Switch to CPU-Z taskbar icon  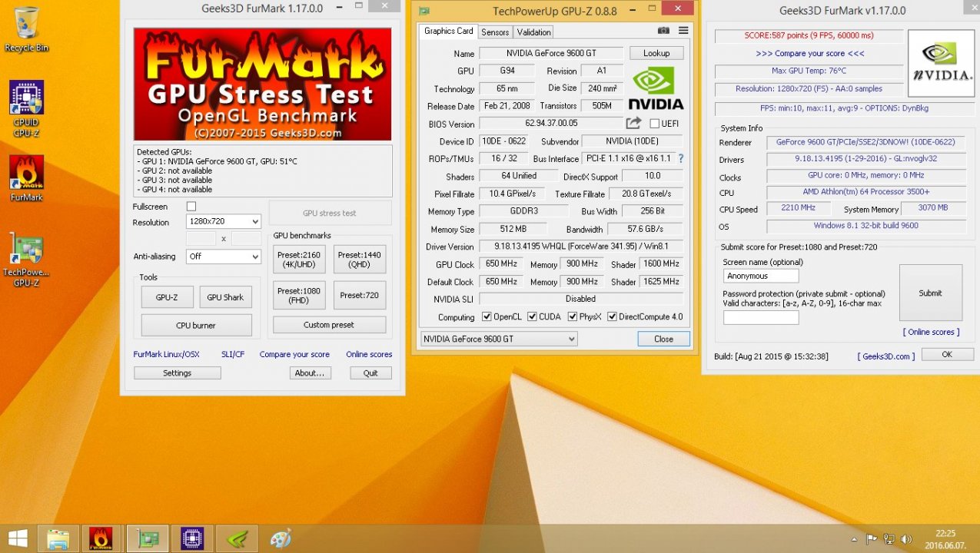[x=191, y=538]
